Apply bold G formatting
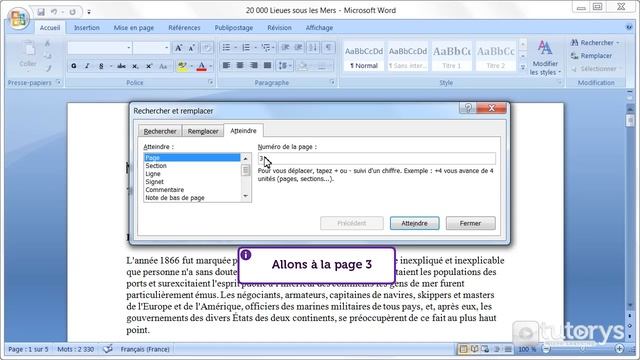 [x=74, y=66]
